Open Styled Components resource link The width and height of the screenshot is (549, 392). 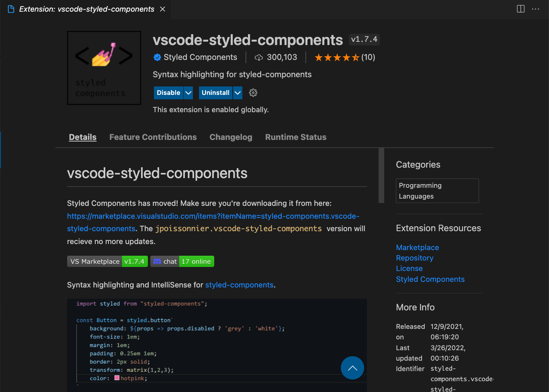[430, 279]
